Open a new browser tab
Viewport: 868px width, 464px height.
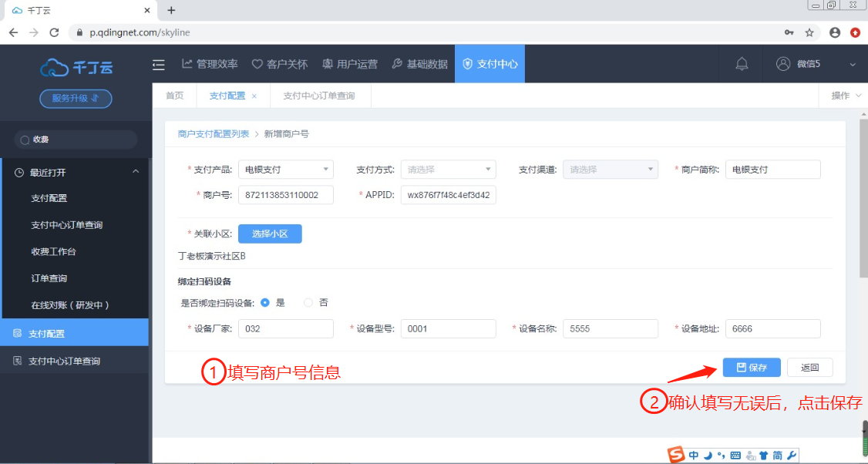coord(172,10)
